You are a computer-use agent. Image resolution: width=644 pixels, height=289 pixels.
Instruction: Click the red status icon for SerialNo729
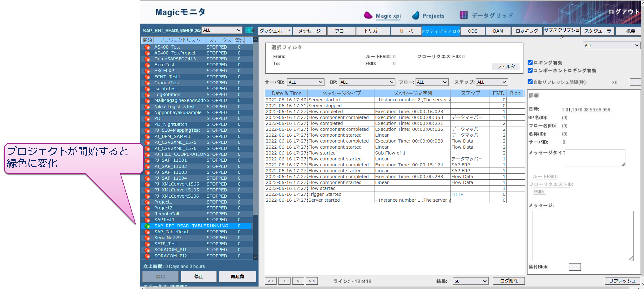pos(147,238)
